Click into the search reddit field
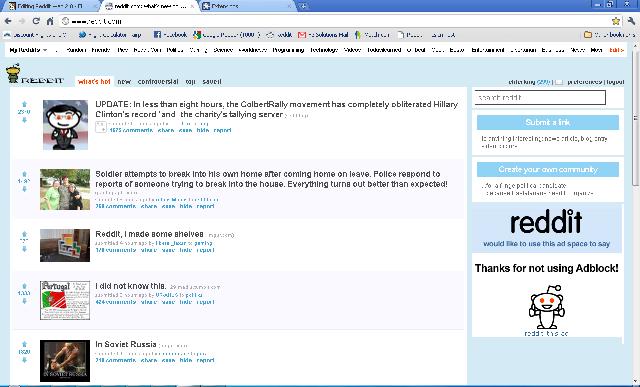The image size is (640, 387). pos(540,98)
